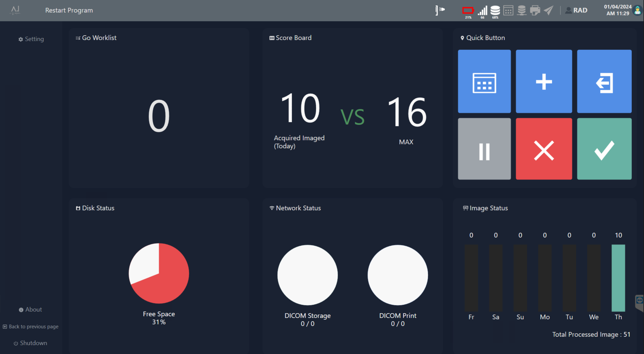644x354 pixels.
Task: Click the Sa day label
Action: click(496, 317)
